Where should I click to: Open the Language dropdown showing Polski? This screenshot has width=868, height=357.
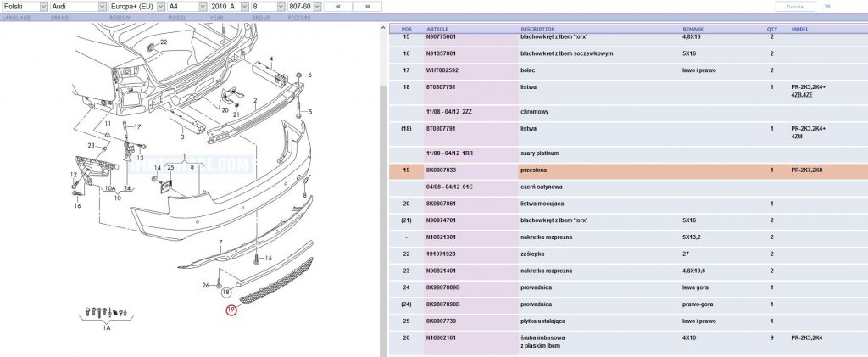(25, 7)
